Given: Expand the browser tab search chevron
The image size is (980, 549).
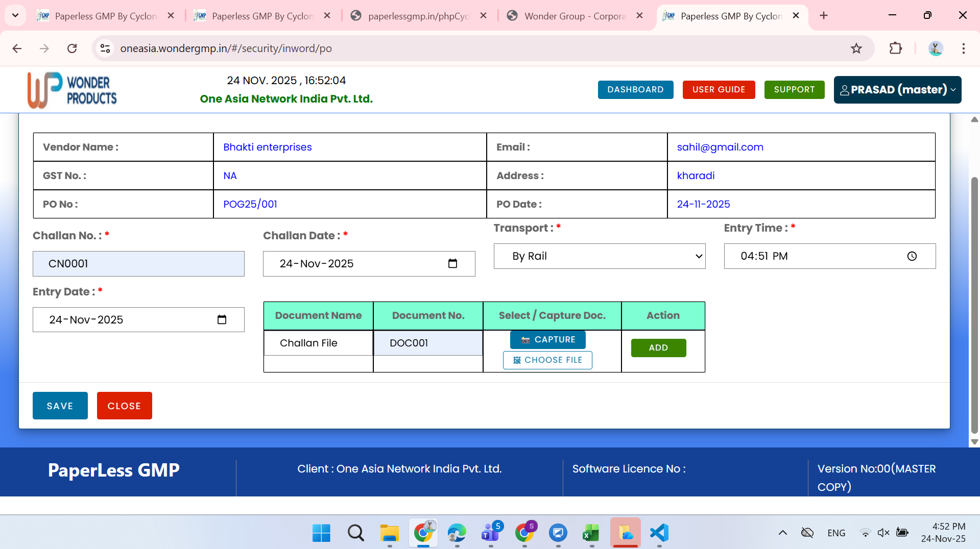Looking at the screenshot, I should click(15, 15).
